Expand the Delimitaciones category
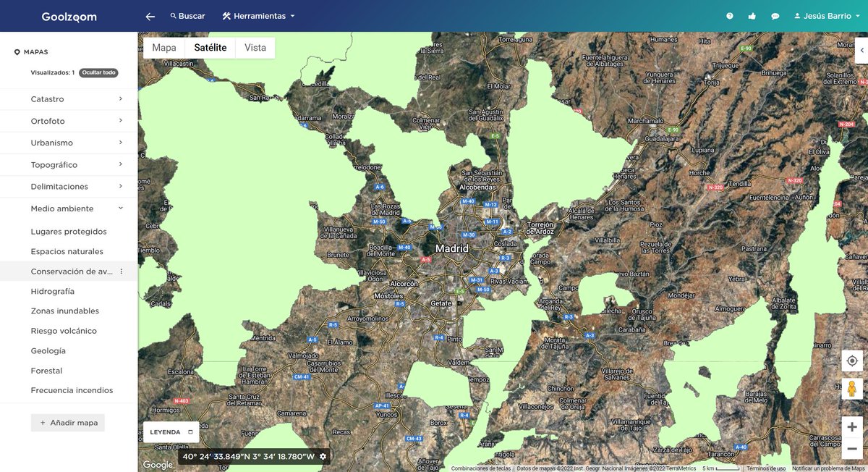This screenshot has width=868, height=472. [69, 186]
